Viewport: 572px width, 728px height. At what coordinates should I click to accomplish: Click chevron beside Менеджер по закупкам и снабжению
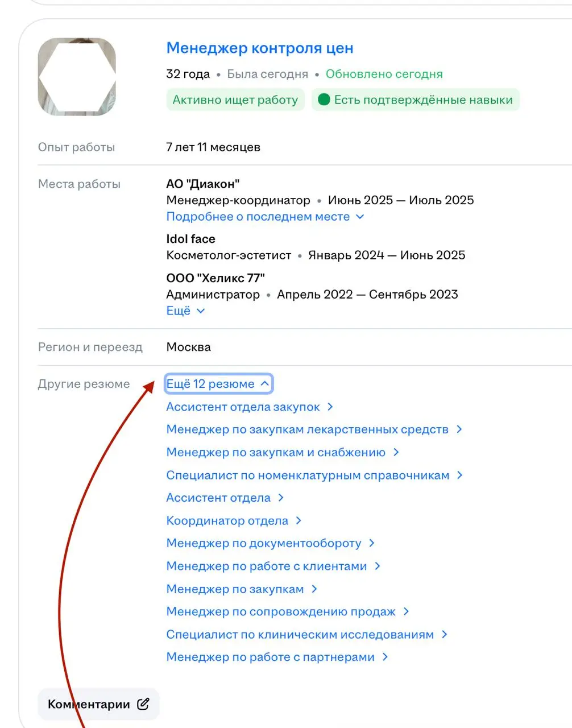(x=396, y=452)
